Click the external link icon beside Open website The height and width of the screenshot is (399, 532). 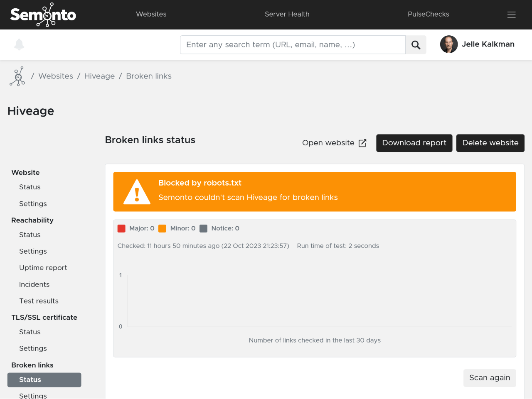coord(362,143)
